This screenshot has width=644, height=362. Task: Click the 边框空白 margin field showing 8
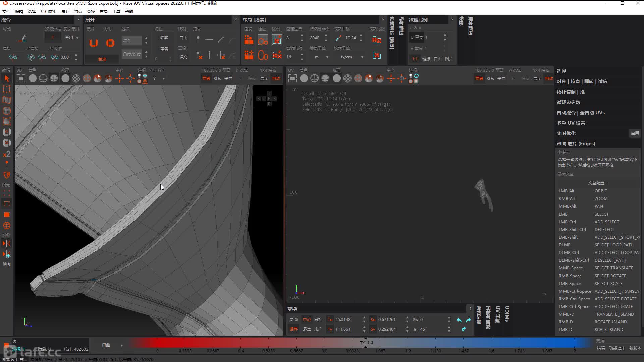(292, 38)
